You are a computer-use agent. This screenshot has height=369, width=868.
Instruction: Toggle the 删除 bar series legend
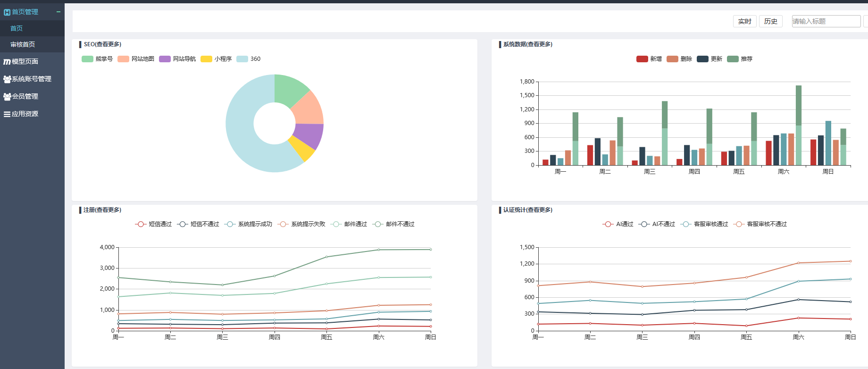pyautogui.click(x=679, y=59)
